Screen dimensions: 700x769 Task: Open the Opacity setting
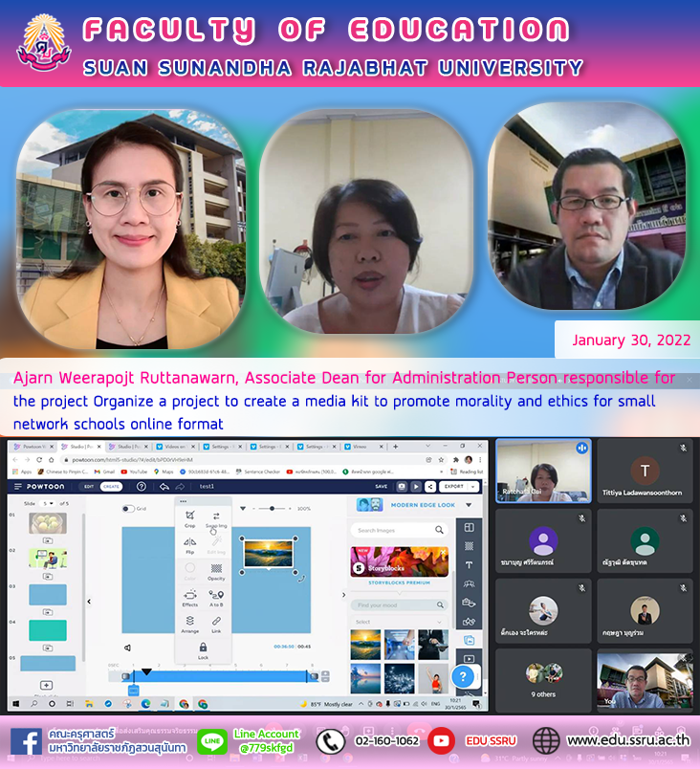click(x=216, y=571)
